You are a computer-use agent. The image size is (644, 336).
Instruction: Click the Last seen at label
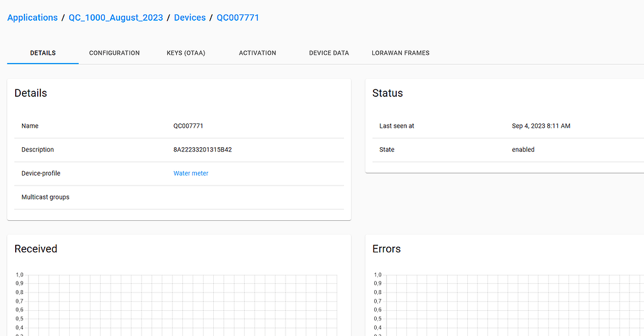click(x=396, y=126)
